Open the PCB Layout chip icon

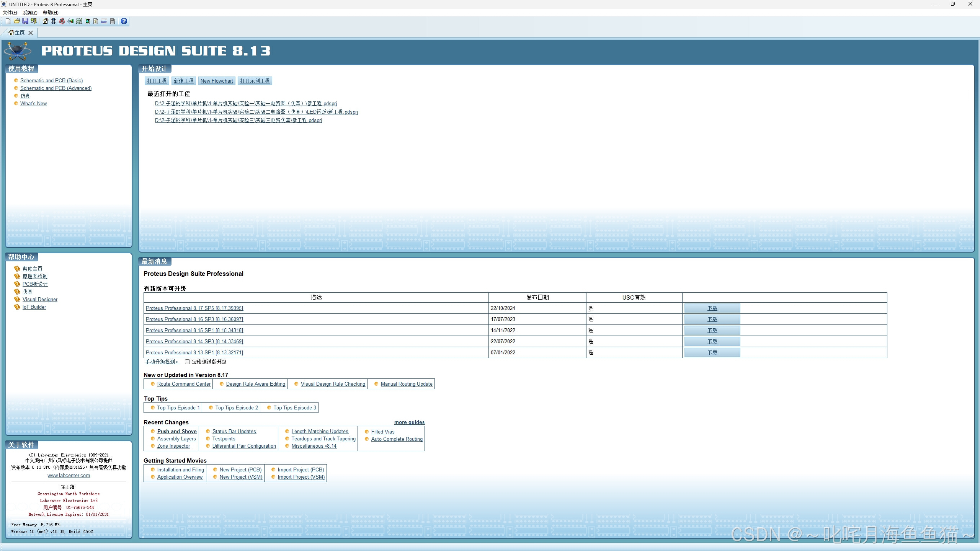coord(62,21)
